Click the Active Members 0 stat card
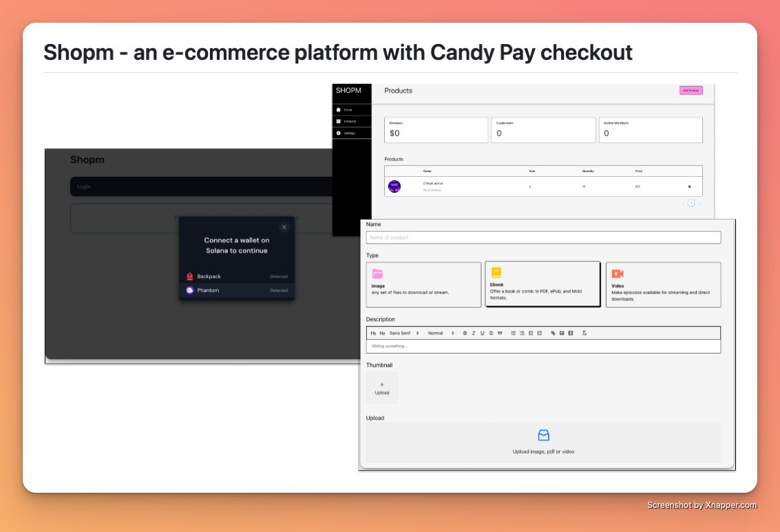This screenshot has width=780, height=532. tap(651, 130)
